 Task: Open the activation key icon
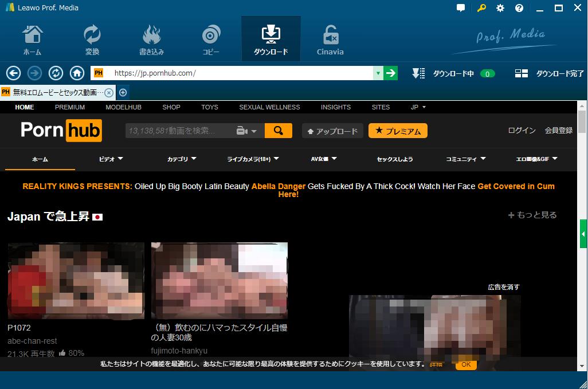coord(481,8)
